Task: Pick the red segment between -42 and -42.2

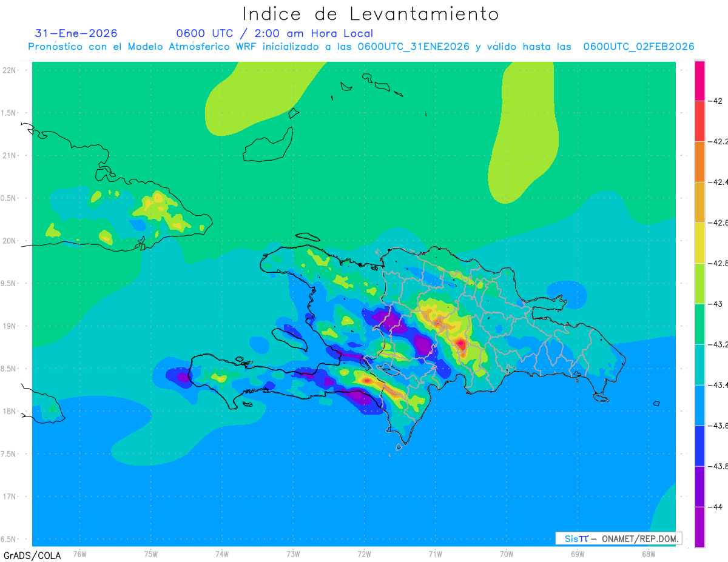Action: (699, 121)
